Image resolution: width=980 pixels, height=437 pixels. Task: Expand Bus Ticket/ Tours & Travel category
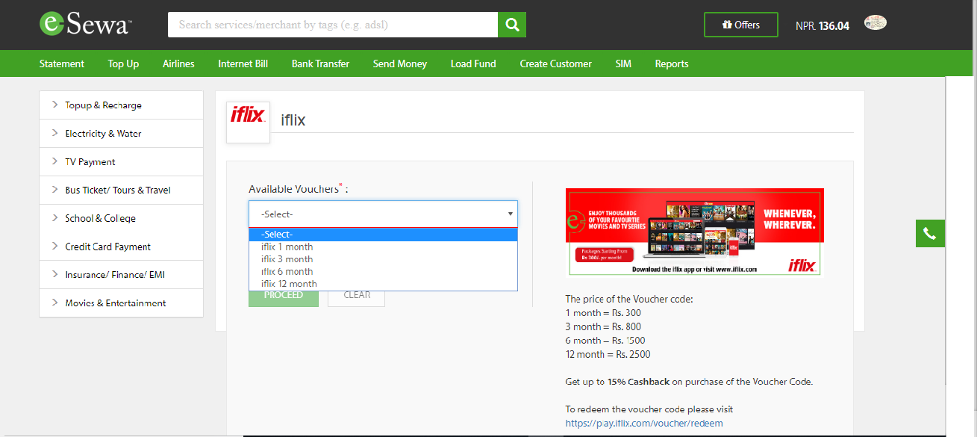click(121, 190)
